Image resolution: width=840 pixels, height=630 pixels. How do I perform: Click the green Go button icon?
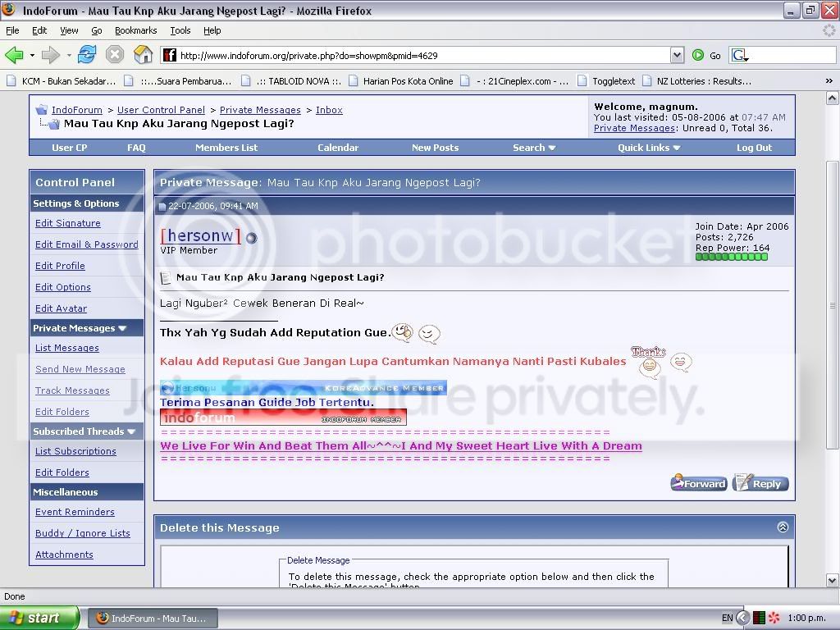(698, 55)
